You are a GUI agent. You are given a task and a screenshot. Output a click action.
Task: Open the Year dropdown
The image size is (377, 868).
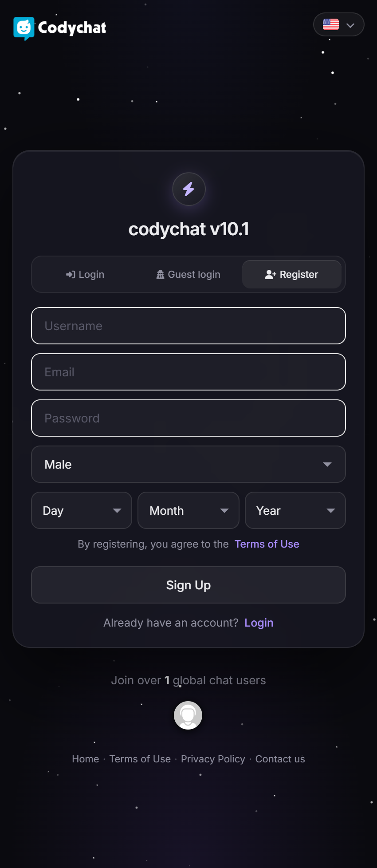click(x=295, y=510)
